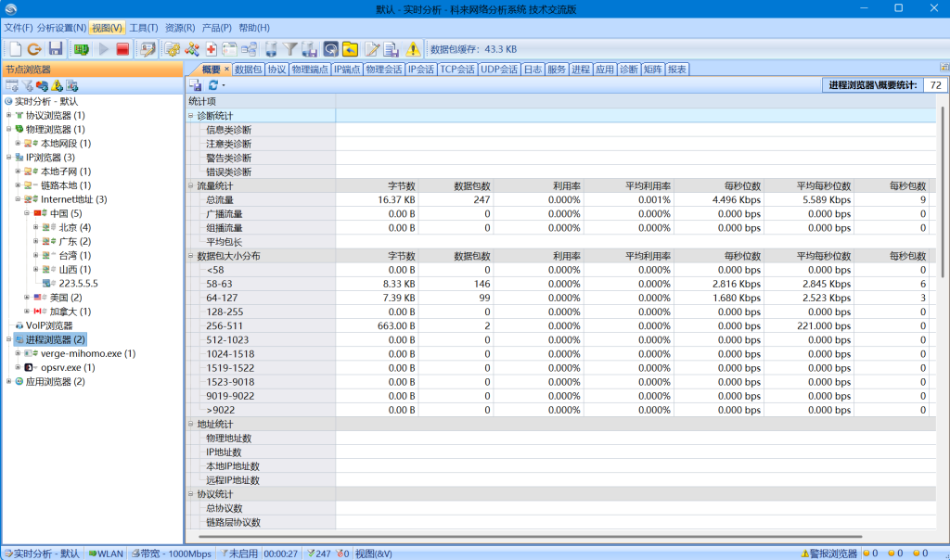Switch to the 协议 tab

point(276,70)
